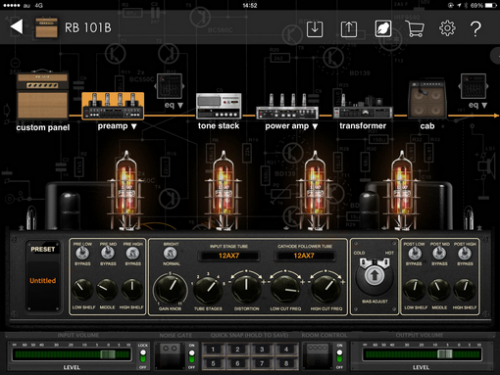Screen dimensions: 500x375
Task: Open the shopping cart store
Action: [x=415, y=29]
